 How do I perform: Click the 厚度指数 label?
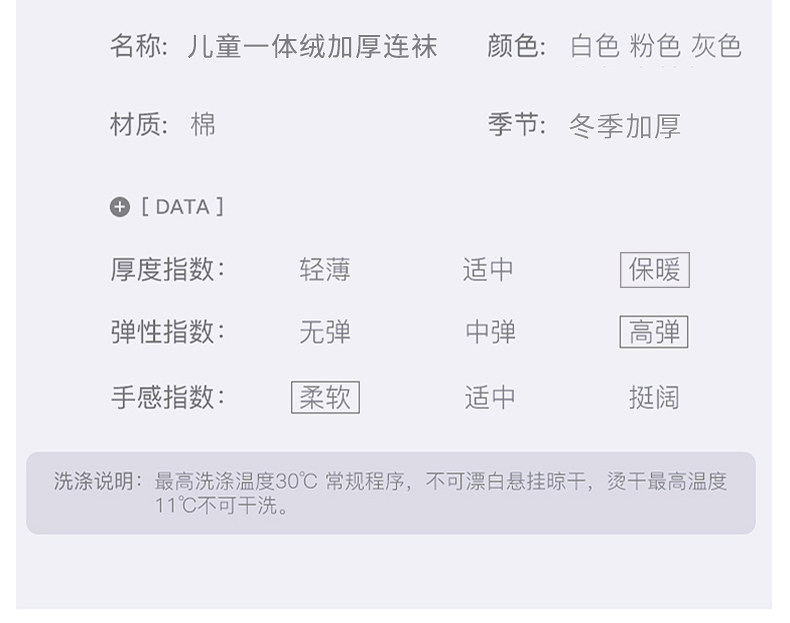167,270
